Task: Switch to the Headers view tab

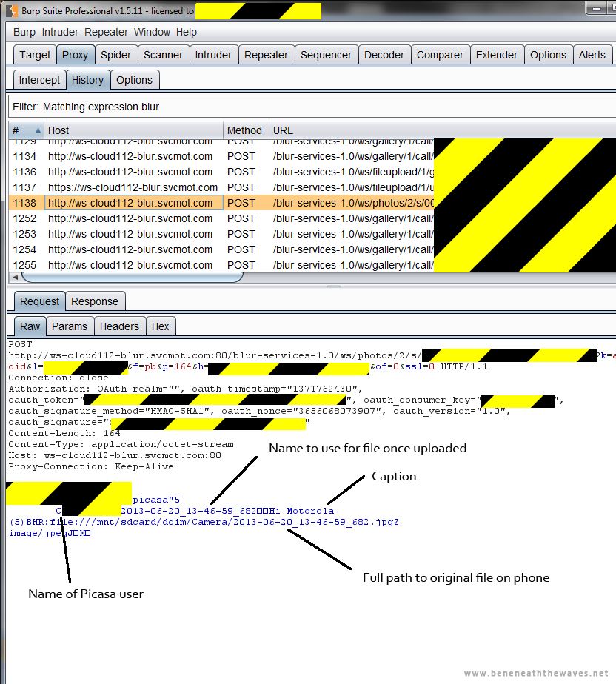Action: pos(119,326)
